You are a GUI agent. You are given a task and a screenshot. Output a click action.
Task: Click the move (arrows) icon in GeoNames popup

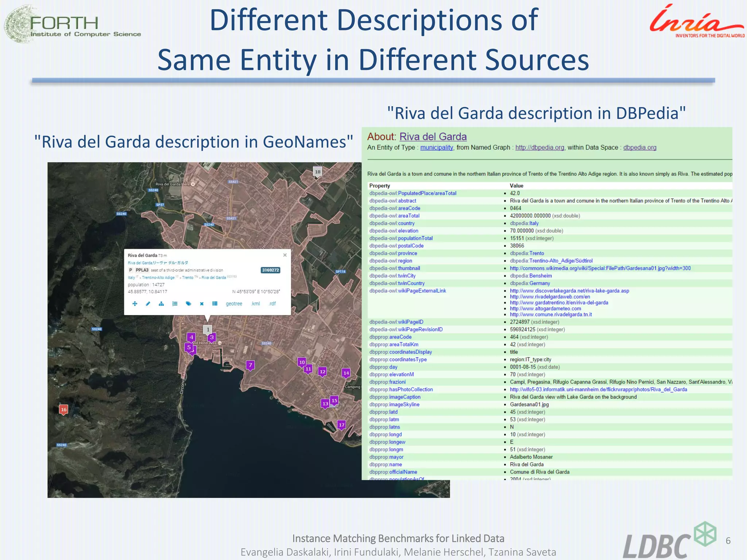[x=135, y=304]
